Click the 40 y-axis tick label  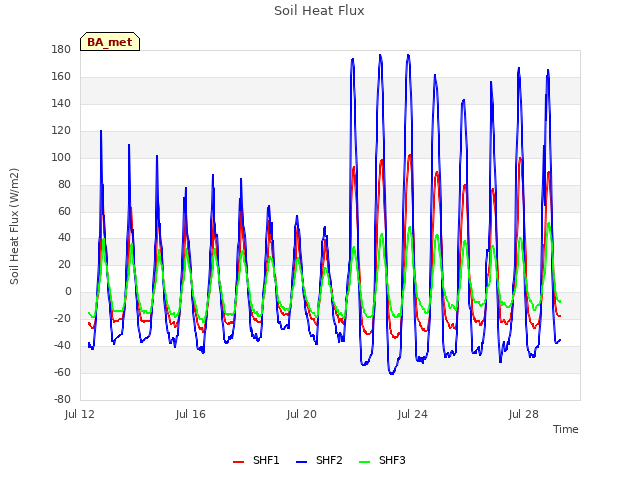coord(64,238)
